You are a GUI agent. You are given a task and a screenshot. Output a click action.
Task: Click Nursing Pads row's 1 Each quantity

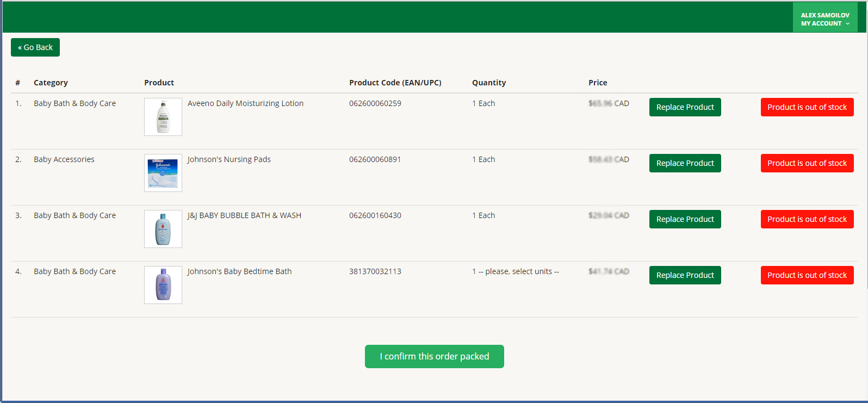[483, 159]
